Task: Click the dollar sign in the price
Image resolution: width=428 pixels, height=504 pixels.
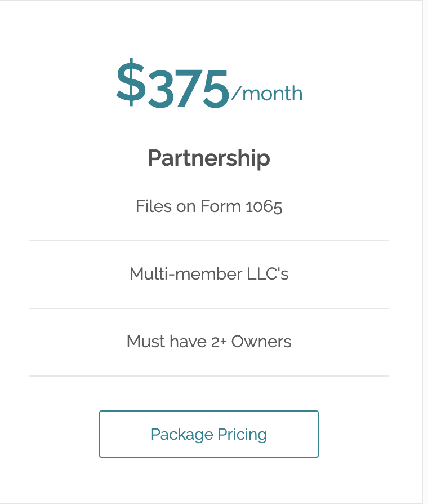Action: [x=130, y=82]
